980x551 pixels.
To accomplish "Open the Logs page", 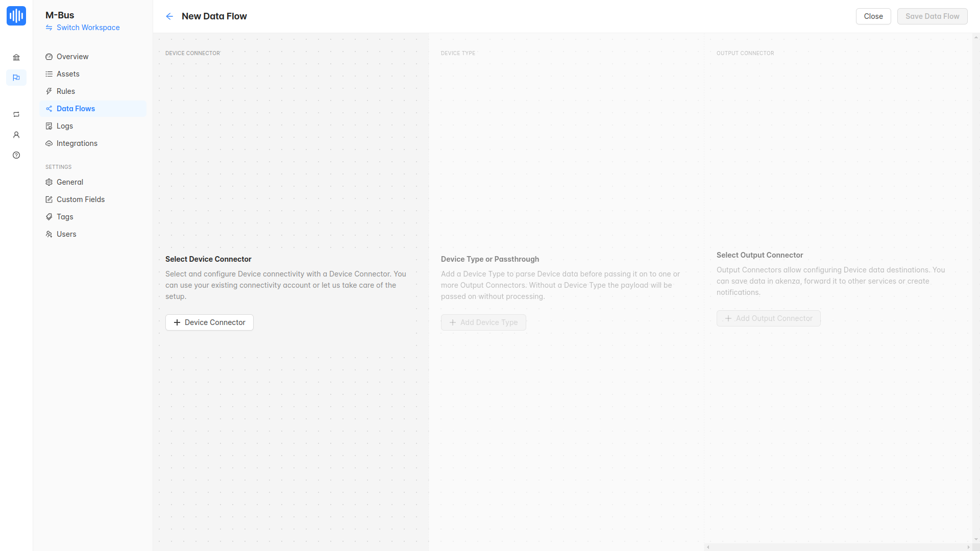I will 65,126.
